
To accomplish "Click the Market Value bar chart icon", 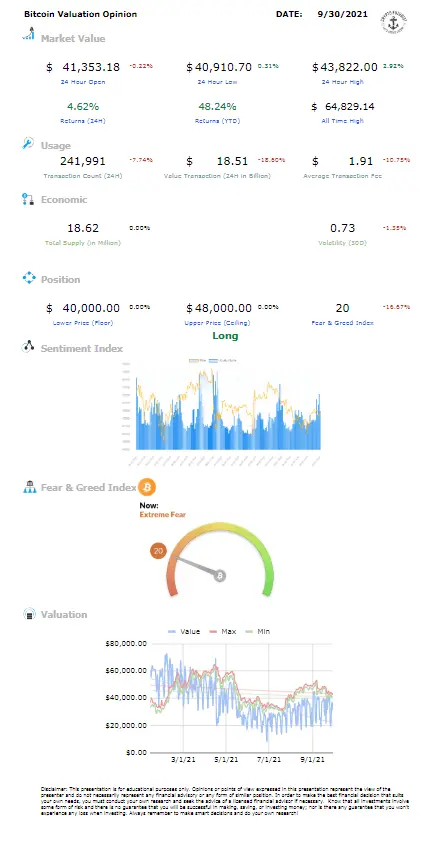I will tap(28, 33).
